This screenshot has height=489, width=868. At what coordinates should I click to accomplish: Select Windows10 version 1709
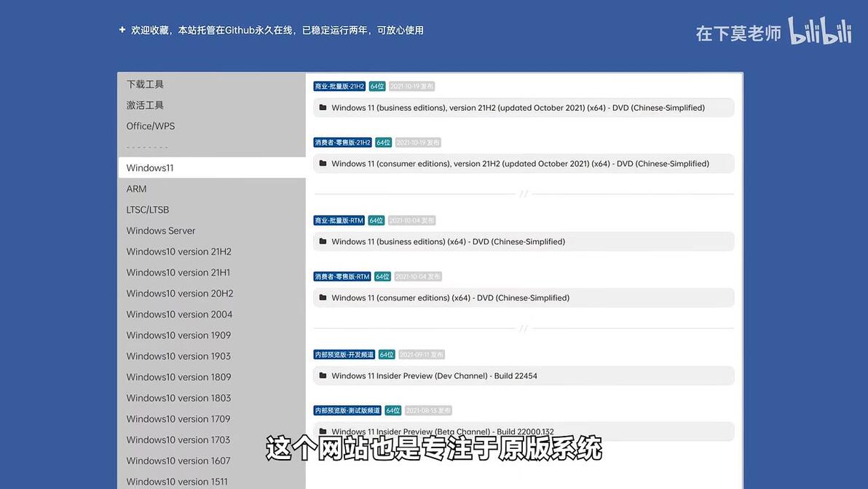pyautogui.click(x=211, y=419)
